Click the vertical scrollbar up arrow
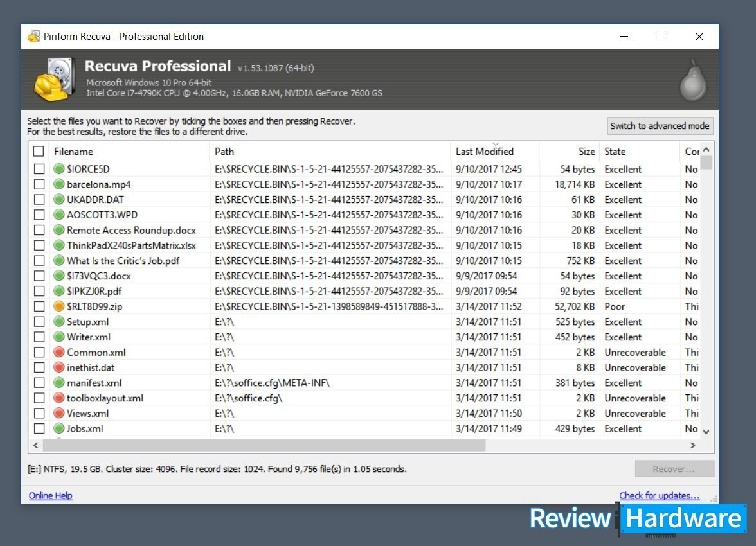Viewport: 756px width, 546px height. (706, 149)
